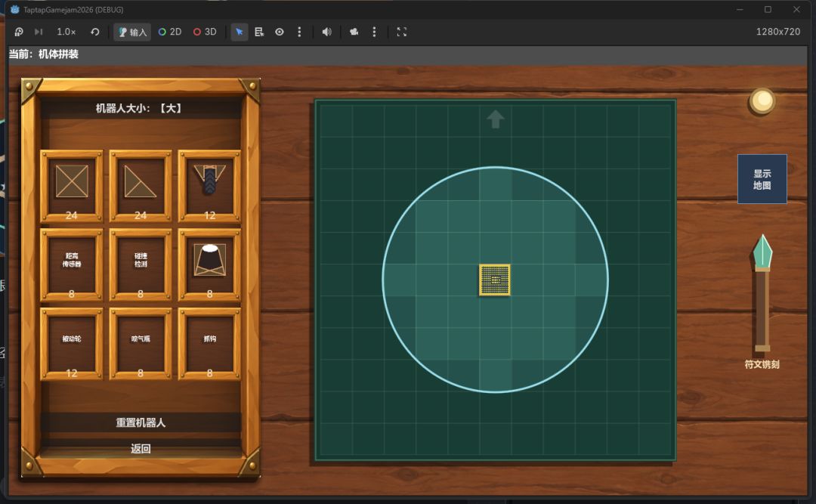The image size is (816, 504).
Task: Toggle the camera override icon
Action: [x=354, y=32]
